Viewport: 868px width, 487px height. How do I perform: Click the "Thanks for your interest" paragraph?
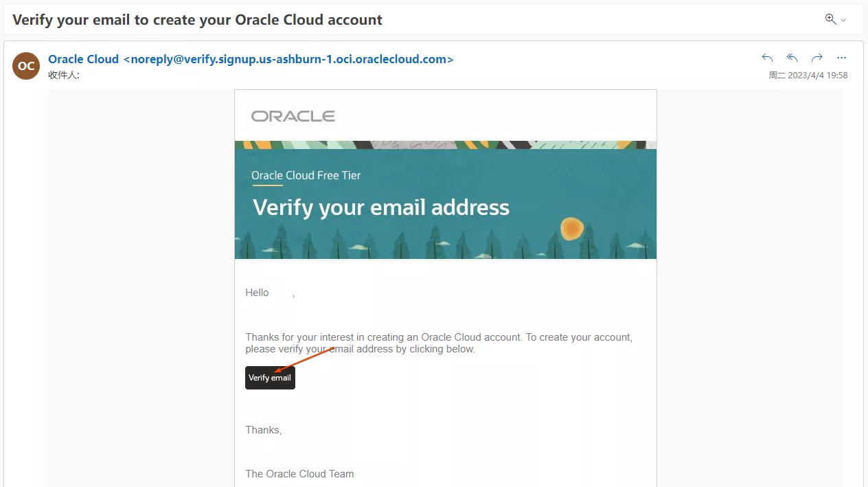[x=438, y=343]
